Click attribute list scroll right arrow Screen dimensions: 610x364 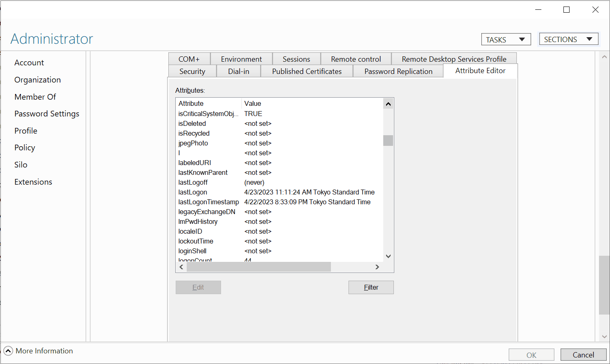coord(377,267)
